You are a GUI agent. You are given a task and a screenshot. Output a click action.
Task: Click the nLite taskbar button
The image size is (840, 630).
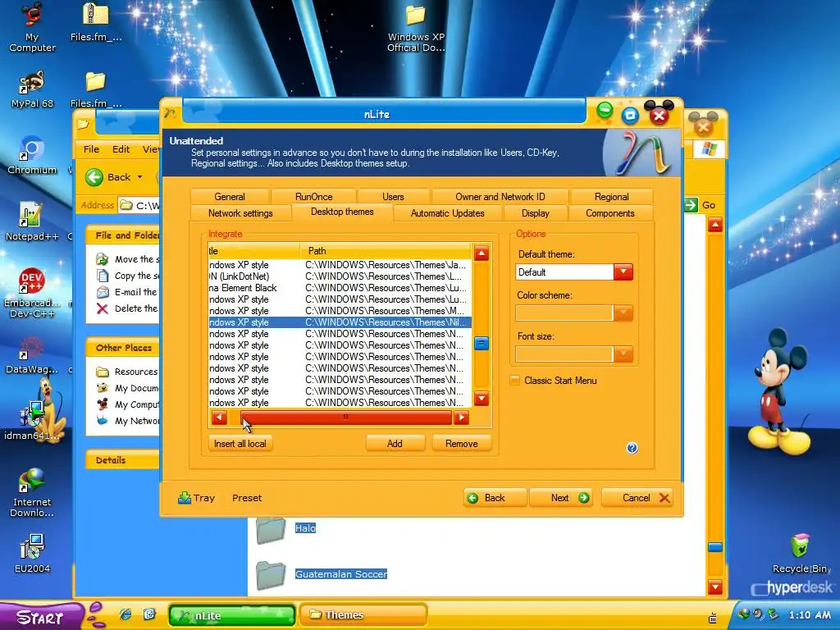[232, 615]
